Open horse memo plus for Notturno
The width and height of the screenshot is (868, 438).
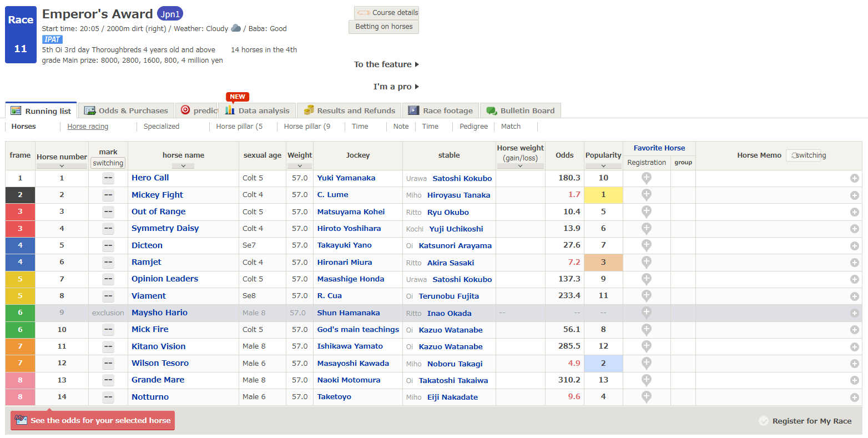coord(855,397)
